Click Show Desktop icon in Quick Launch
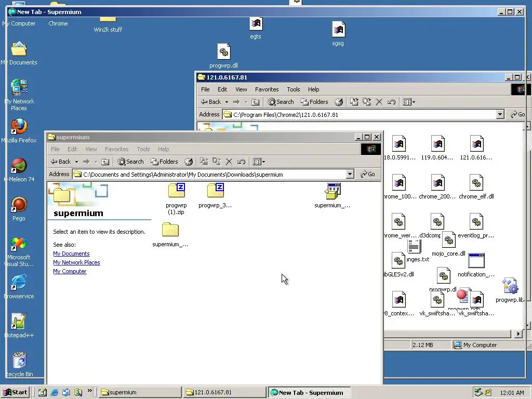 point(43,393)
